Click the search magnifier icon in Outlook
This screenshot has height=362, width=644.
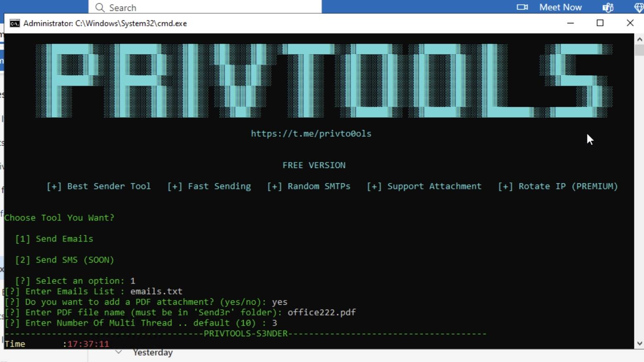(x=100, y=7)
